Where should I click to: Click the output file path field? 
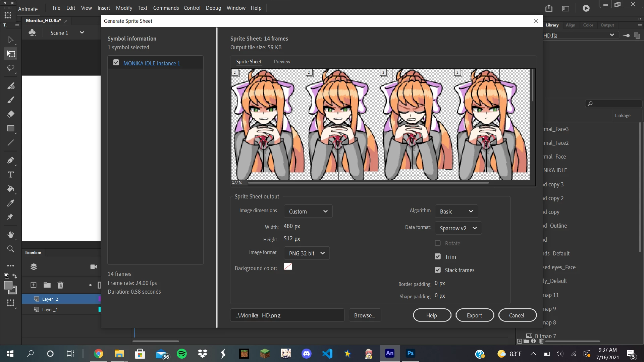click(287, 315)
